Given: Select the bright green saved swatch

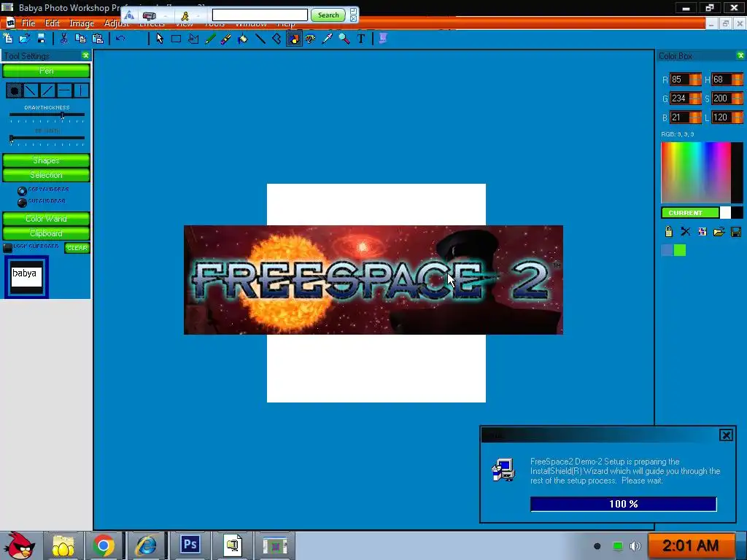Looking at the screenshot, I should (x=680, y=250).
